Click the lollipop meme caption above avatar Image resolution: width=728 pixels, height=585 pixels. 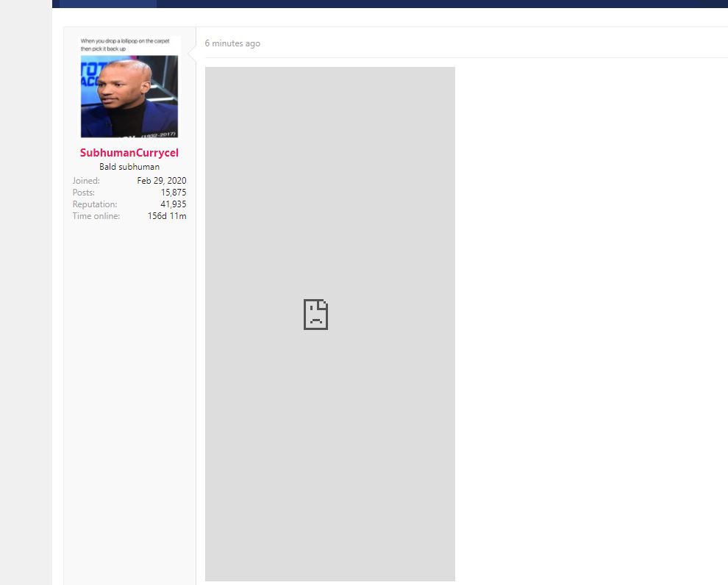(x=125, y=45)
